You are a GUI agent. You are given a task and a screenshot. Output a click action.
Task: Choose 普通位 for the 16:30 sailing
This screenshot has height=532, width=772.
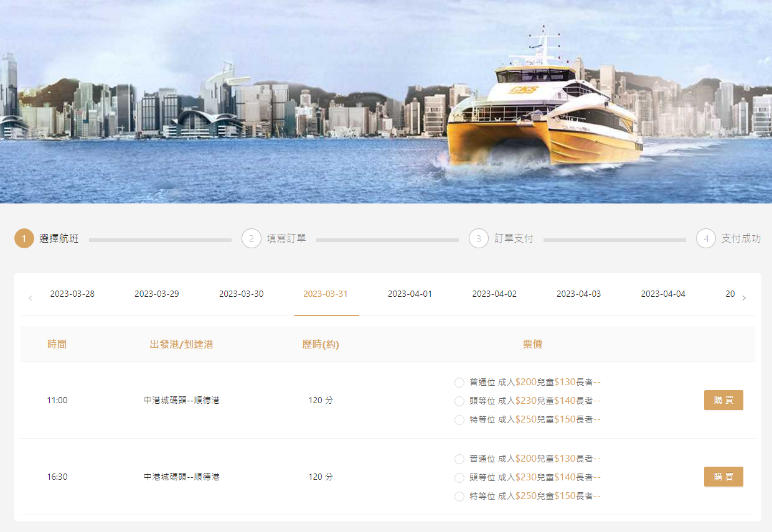(x=459, y=459)
